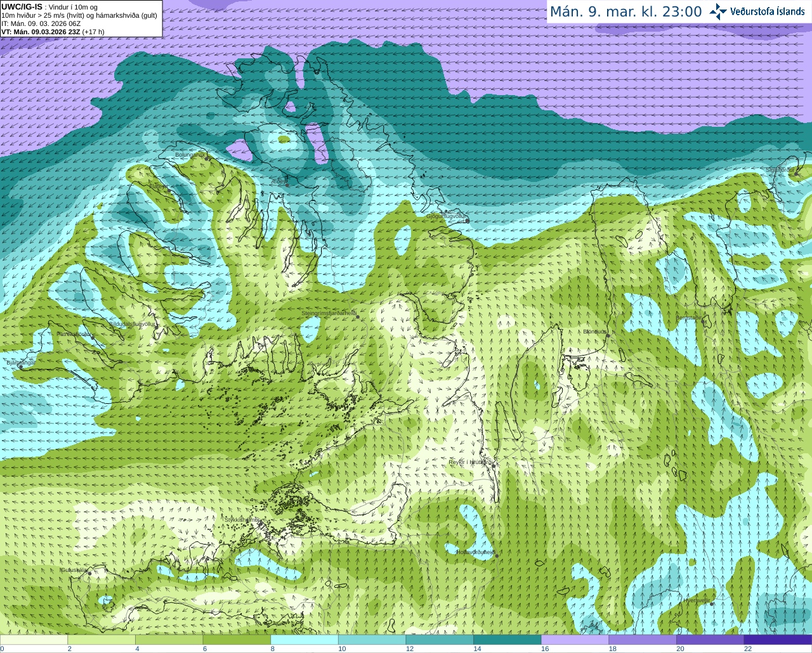Pick the 20–22 m/s violet legend swatch
Screen dimensions: 812x653
click(x=710, y=640)
